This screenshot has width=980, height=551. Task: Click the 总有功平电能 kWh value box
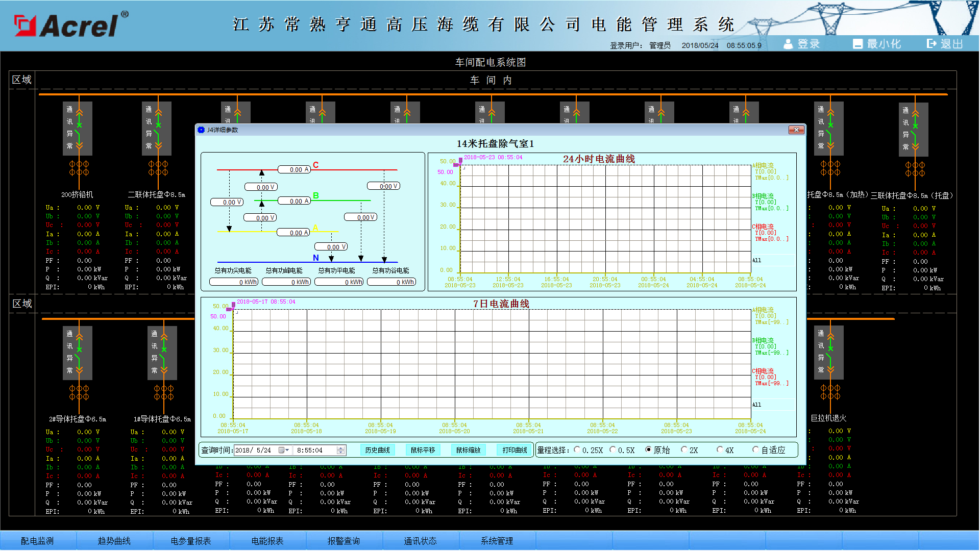coord(339,282)
